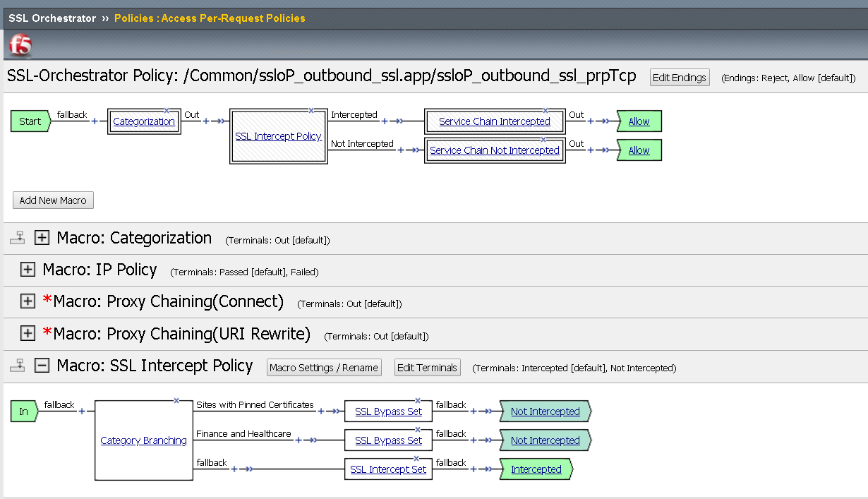This screenshot has width=868, height=499.
Task: Add item on Category Branching fallback branch
Action: pos(234,469)
